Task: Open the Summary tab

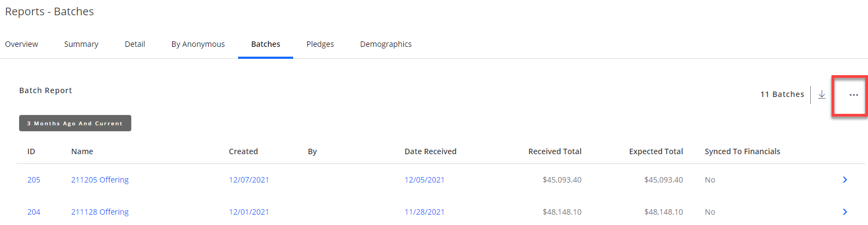Action: 81,44
